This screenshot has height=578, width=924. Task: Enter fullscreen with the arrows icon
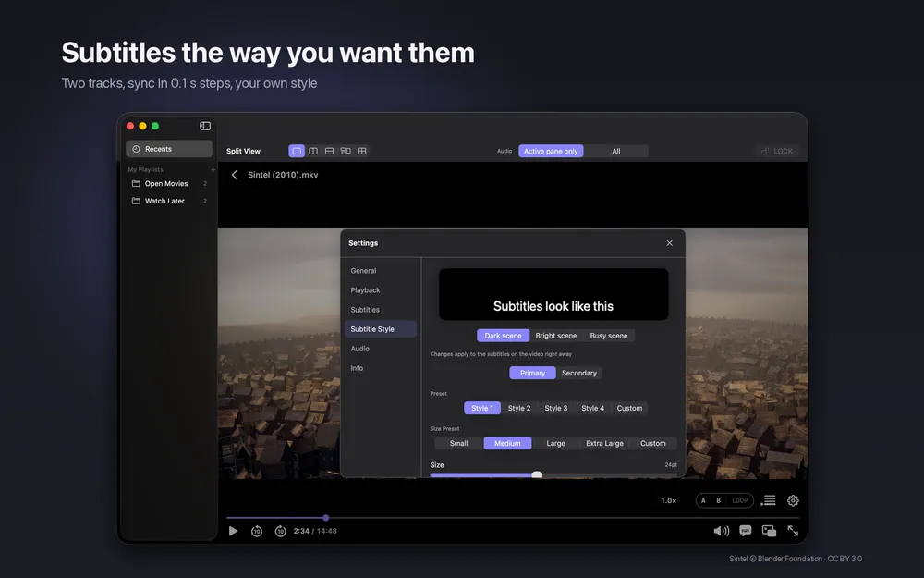tap(793, 531)
